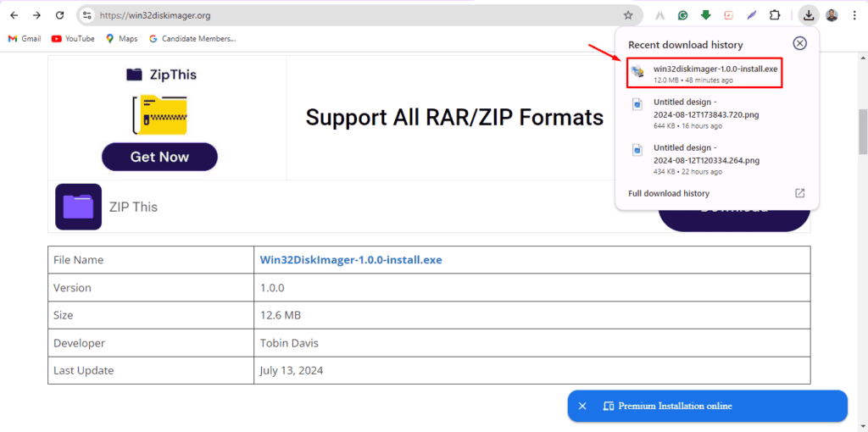Screen dimensions: 868x432
Task: Select the Size value 12.6 MB cell
Action: 532,315
